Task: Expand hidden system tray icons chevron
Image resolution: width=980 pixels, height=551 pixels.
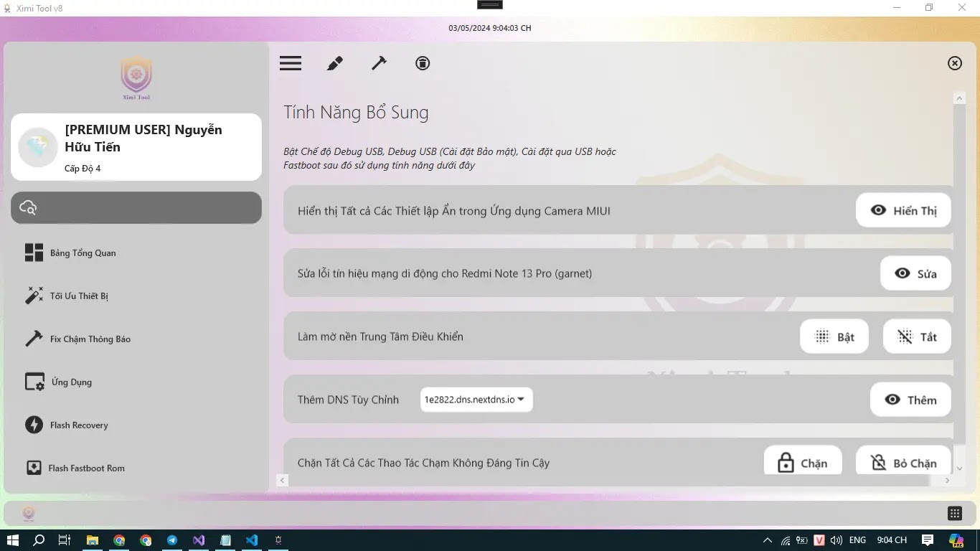Action: pyautogui.click(x=768, y=540)
